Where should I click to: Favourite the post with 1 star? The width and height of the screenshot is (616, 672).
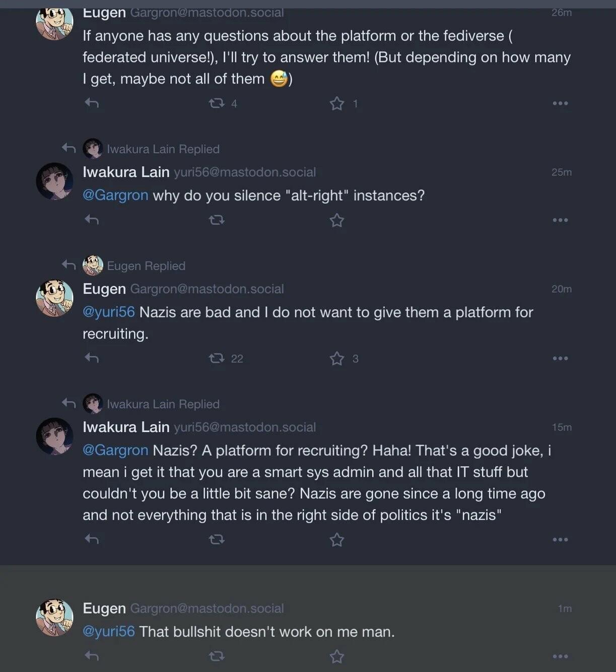click(337, 104)
